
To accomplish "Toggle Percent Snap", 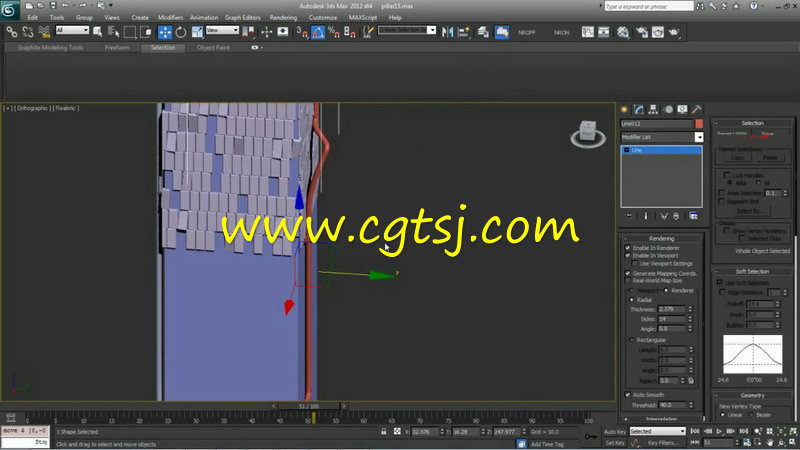I will (x=334, y=32).
